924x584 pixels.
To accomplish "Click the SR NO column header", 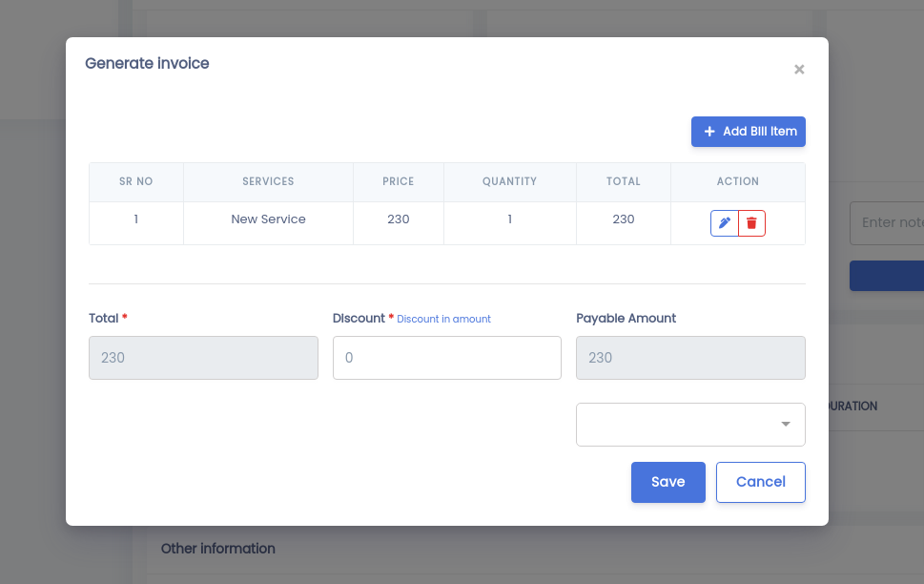I will pyautogui.click(x=136, y=181).
